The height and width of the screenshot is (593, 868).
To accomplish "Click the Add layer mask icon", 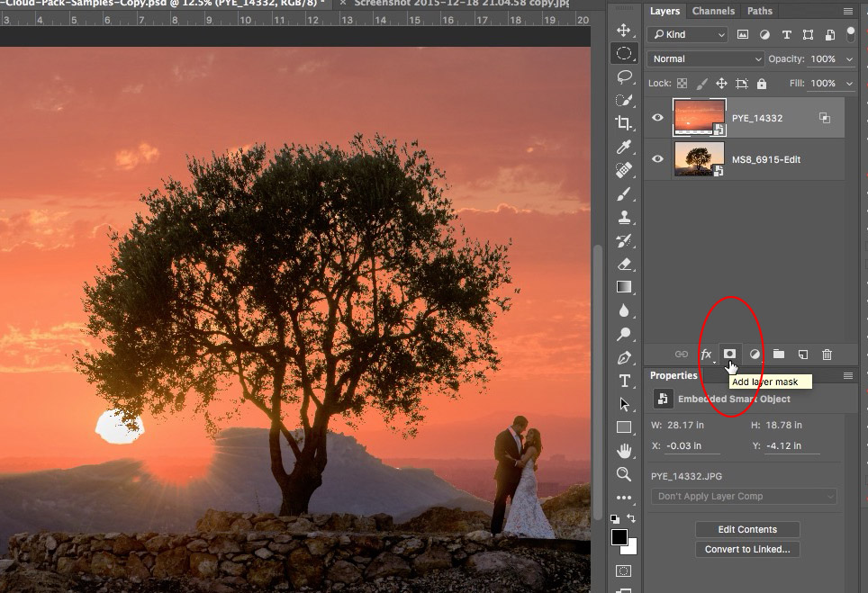I will 729,354.
